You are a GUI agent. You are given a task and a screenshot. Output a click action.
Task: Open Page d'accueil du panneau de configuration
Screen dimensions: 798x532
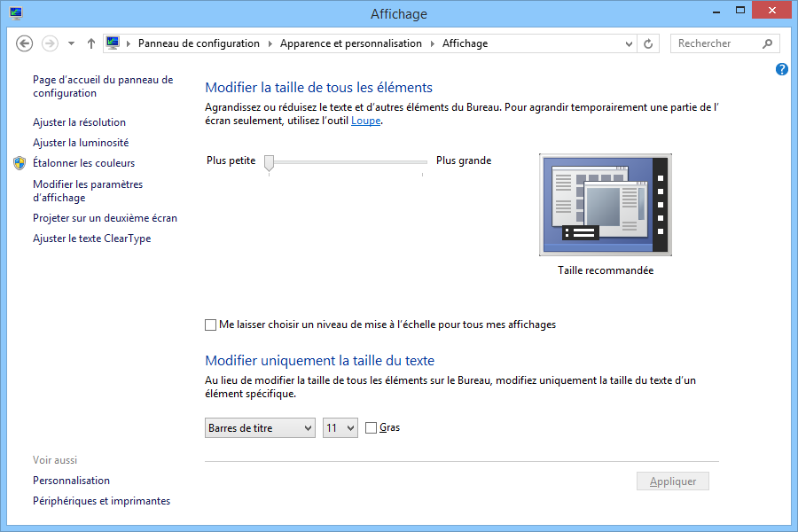(x=103, y=87)
